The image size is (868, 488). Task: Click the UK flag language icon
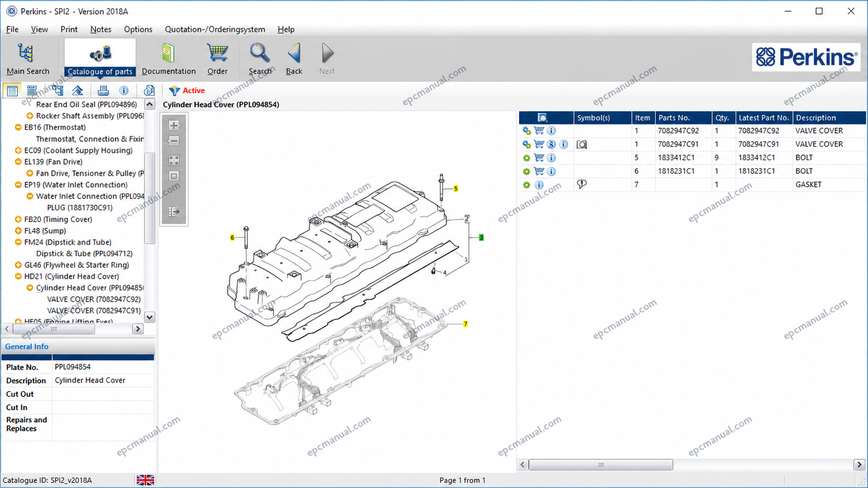click(x=146, y=480)
